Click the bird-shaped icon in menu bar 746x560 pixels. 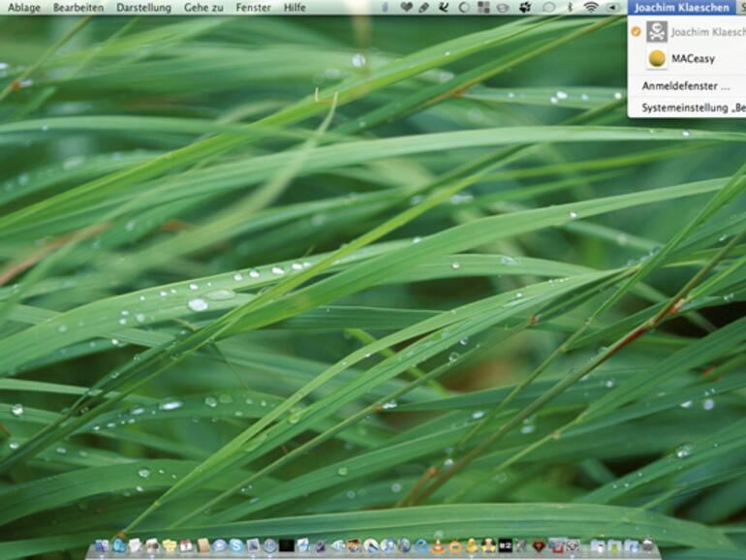pos(444,7)
